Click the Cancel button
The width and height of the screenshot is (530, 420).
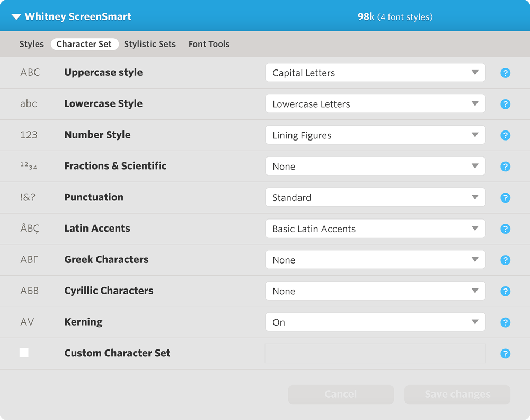tap(341, 395)
